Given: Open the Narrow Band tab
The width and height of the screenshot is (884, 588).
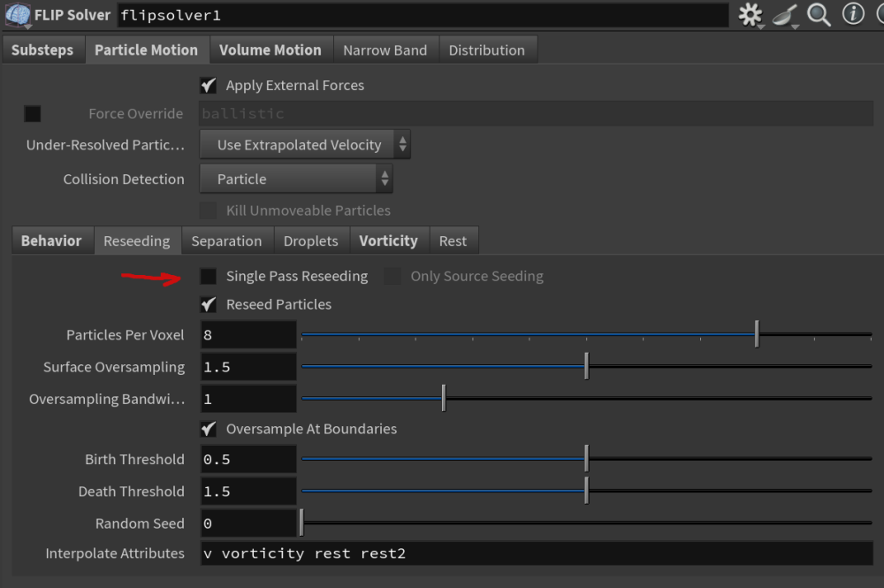Looking at the screenshot, I should point(385,50).
